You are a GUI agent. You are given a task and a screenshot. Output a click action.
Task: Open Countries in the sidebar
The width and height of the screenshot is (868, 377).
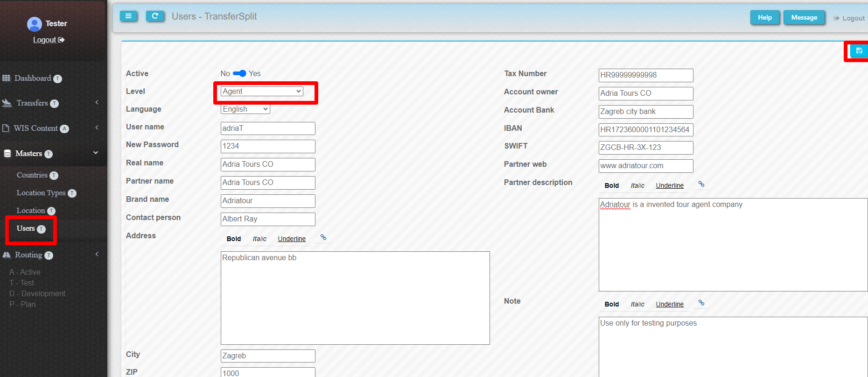[32, 175]
